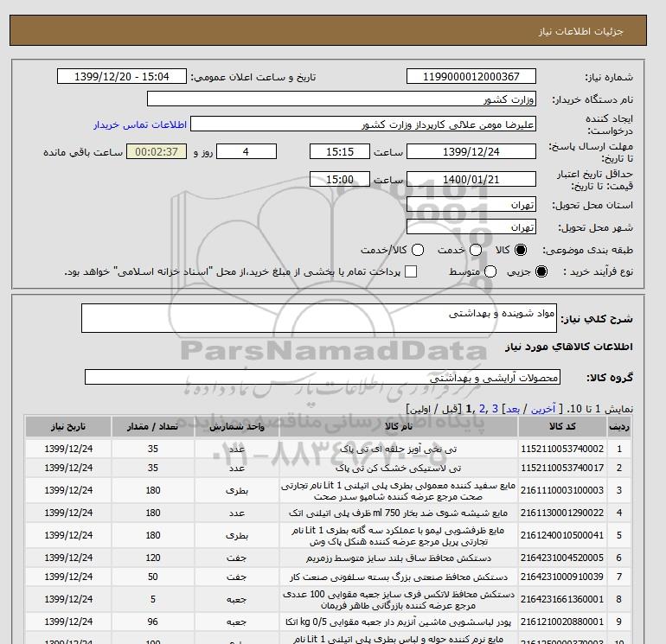
Task: Open the اطلاعات تماس خریدار link
Action: pos(140,124)
